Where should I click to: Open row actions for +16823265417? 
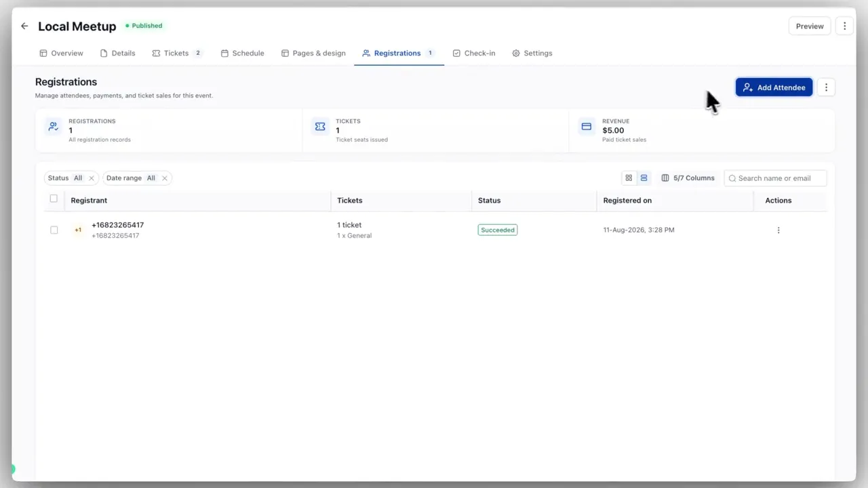tap(778, 230)
